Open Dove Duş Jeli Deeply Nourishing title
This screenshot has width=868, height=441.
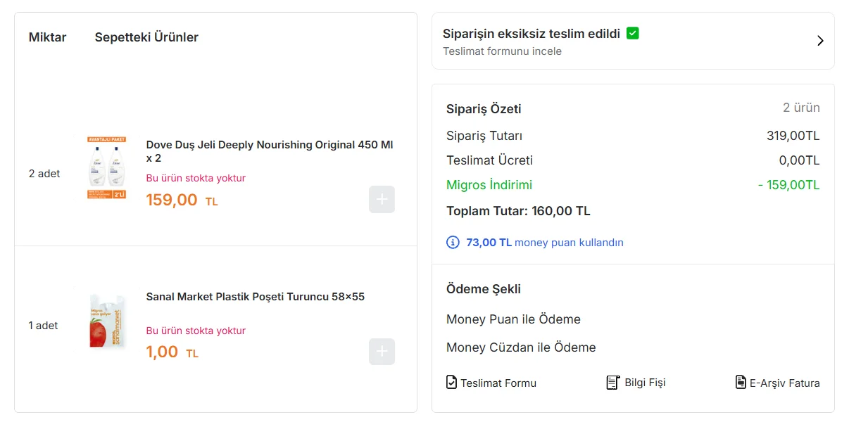click(x=270, y=151)
